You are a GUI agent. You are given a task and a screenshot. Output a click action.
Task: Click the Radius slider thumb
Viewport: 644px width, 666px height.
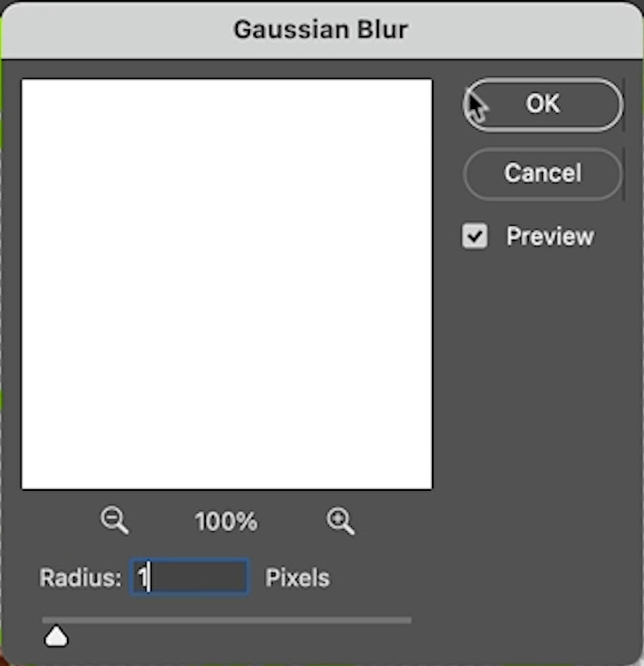click(x=56, y=636)
